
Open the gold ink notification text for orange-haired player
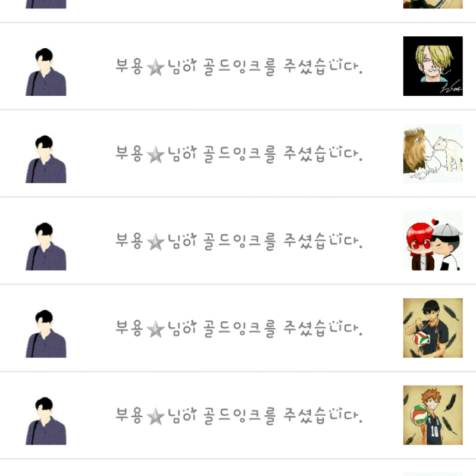tap(239, 416)
